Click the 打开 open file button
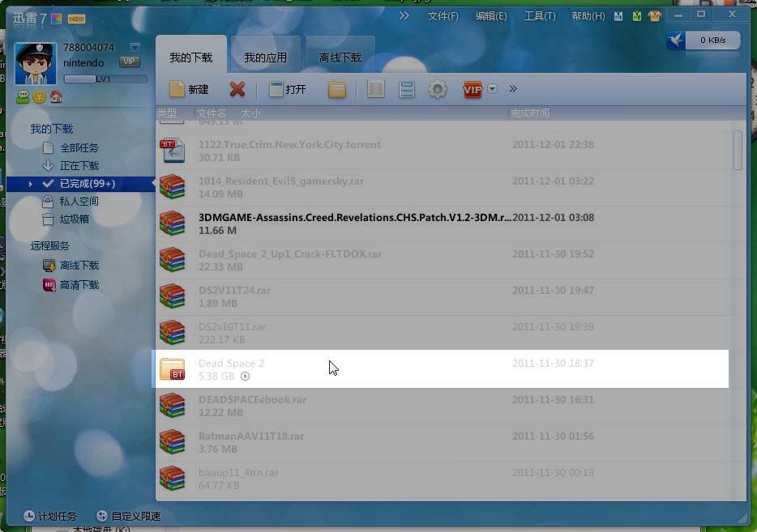The width and height of the screenshot is (757, 532). tap(288, 89)
